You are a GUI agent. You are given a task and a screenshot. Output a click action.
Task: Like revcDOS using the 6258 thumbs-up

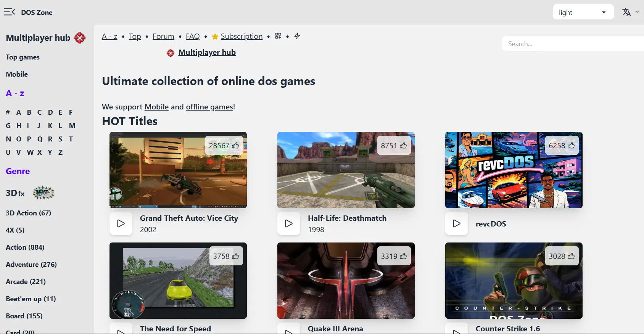562,145
